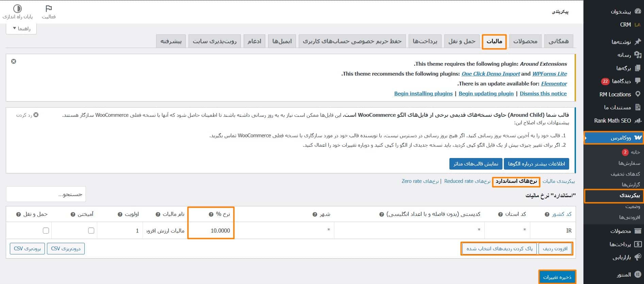Switch to the محصولات settings tab
This screenshot has height=284, width=644.
(525, 41)
